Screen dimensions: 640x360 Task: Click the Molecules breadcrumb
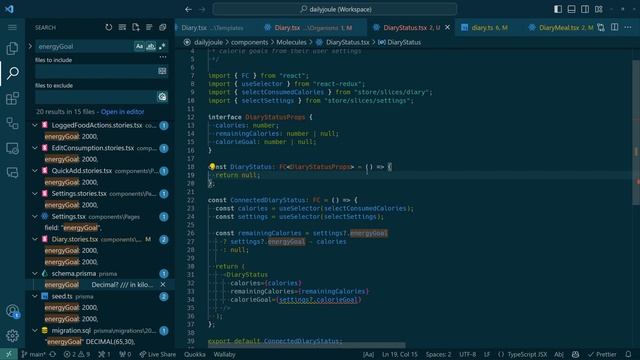coord(291,42)
